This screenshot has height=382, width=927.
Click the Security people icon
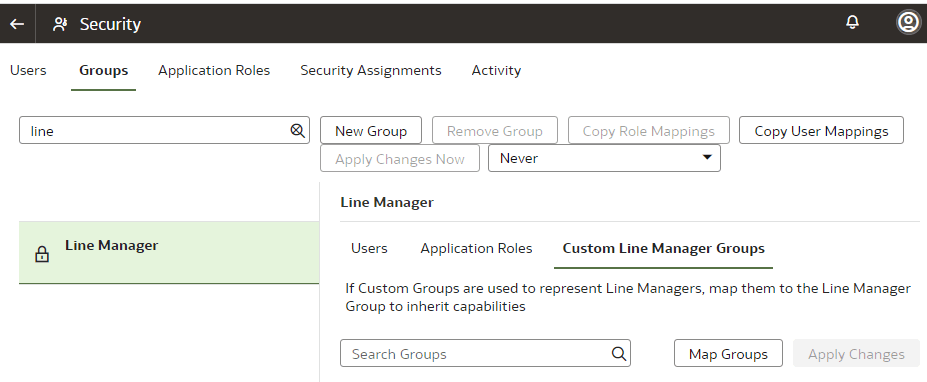coord(60,24)
